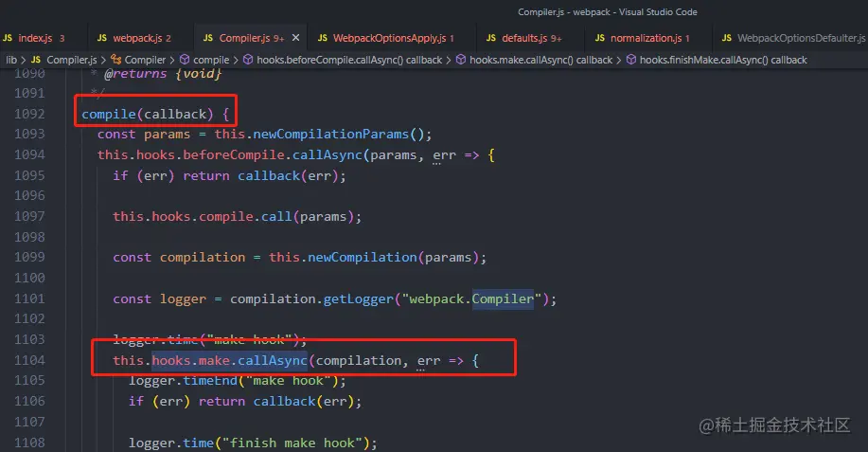
Task: Click the lib breadcrumb folder
Action: click(11, 60)
